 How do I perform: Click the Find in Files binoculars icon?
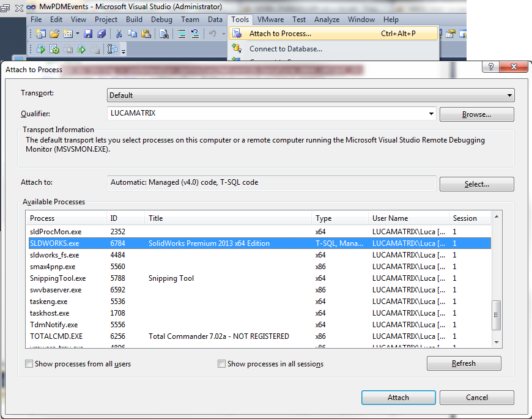[x=164, y=34]
